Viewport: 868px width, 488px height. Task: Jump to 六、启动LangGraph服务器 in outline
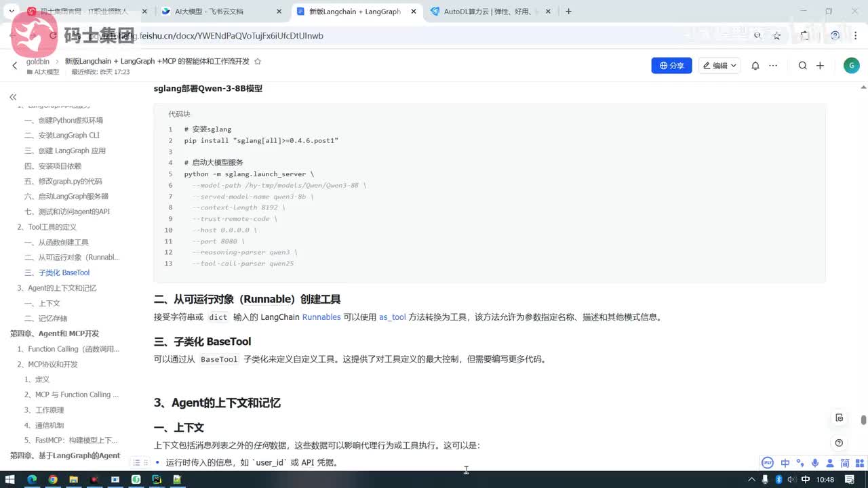tap(66, 197)
